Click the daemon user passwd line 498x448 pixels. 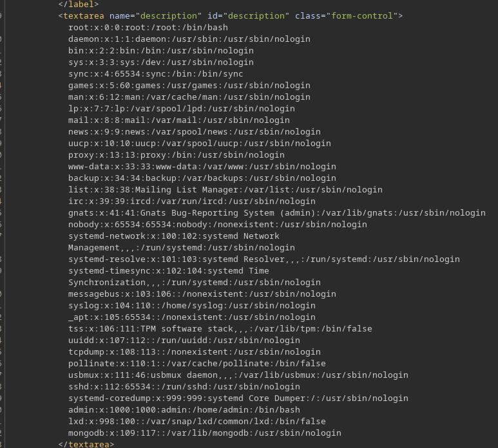(x=189, y=39)
